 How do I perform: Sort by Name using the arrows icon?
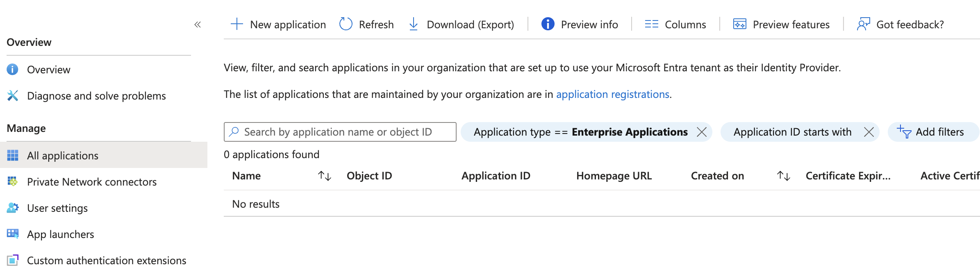click(x=325, y=176)
